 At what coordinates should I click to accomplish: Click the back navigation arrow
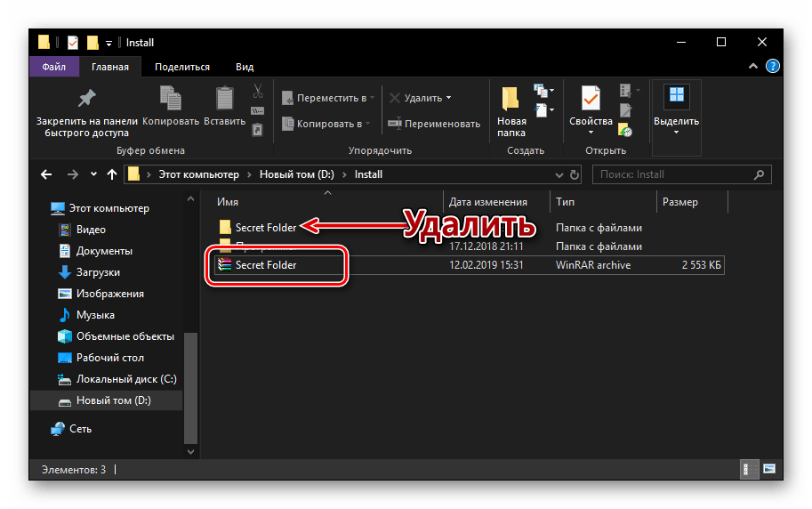point(46,174)
